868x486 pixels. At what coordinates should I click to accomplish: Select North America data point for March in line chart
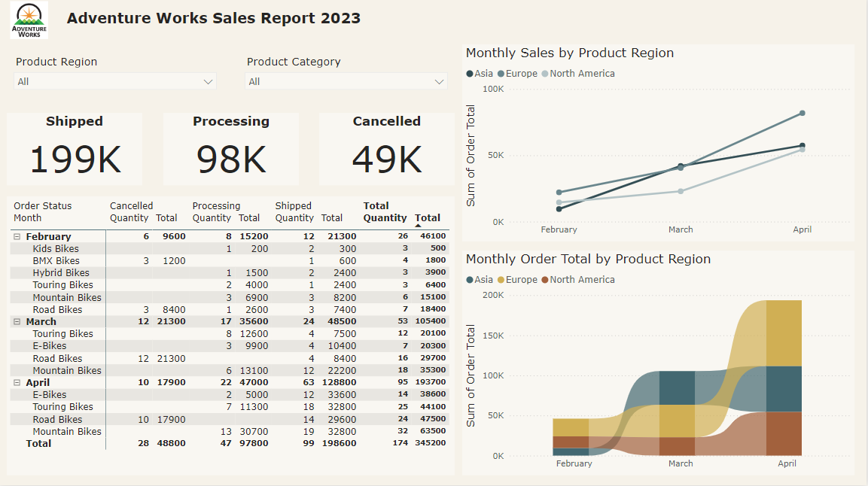pos(681,191)
